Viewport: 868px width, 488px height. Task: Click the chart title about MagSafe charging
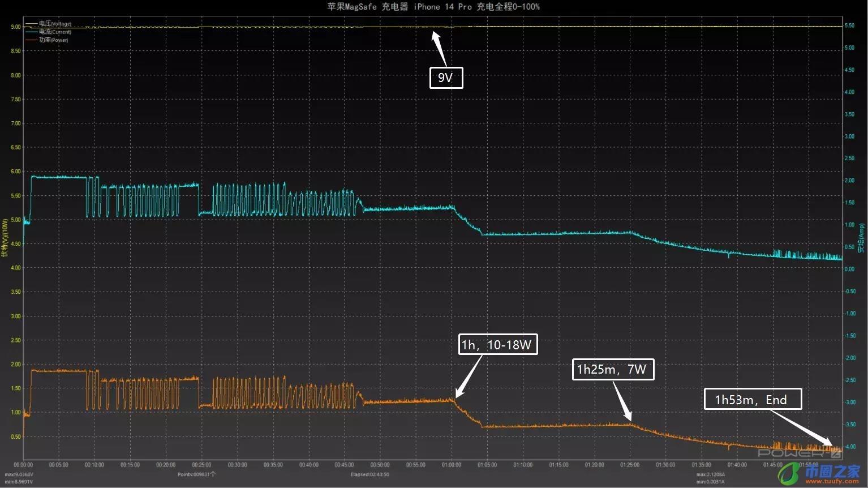click(x=433, y=7)
